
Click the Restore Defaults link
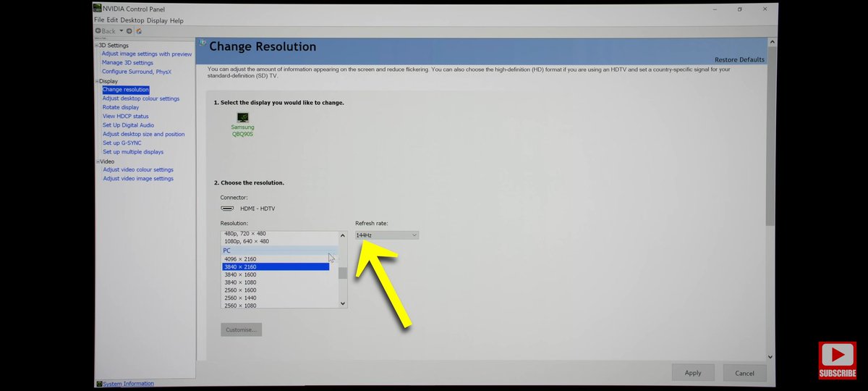pyautogui.click(x=739, y=59)
